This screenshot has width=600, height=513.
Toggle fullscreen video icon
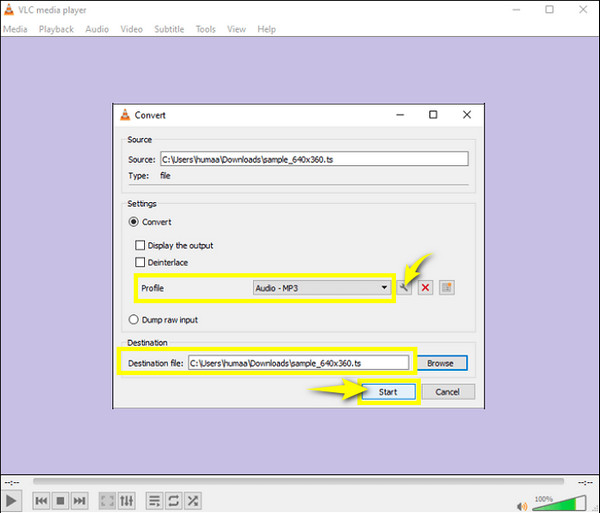[108, 500]
